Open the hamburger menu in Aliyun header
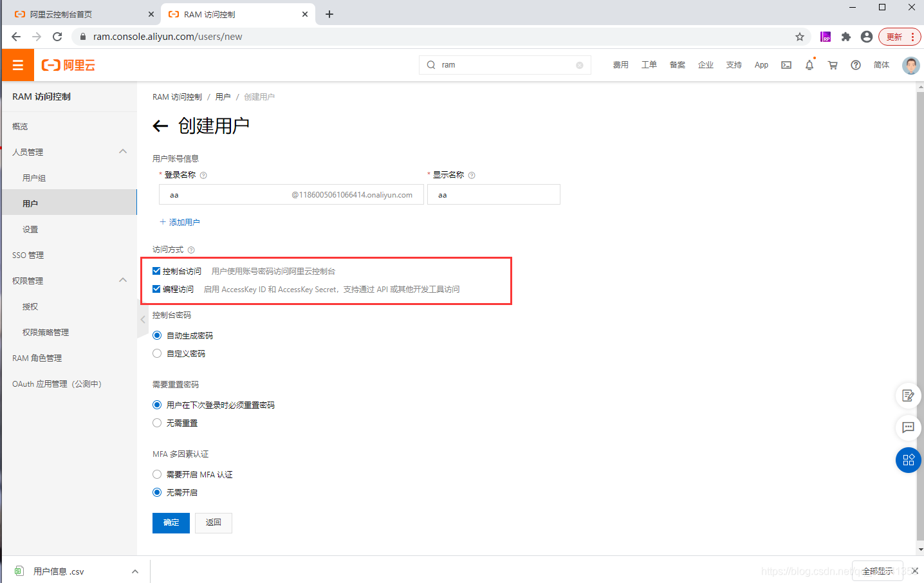This screenshot has height=583, width=924. pyautogui.click(x=18, y=65)
